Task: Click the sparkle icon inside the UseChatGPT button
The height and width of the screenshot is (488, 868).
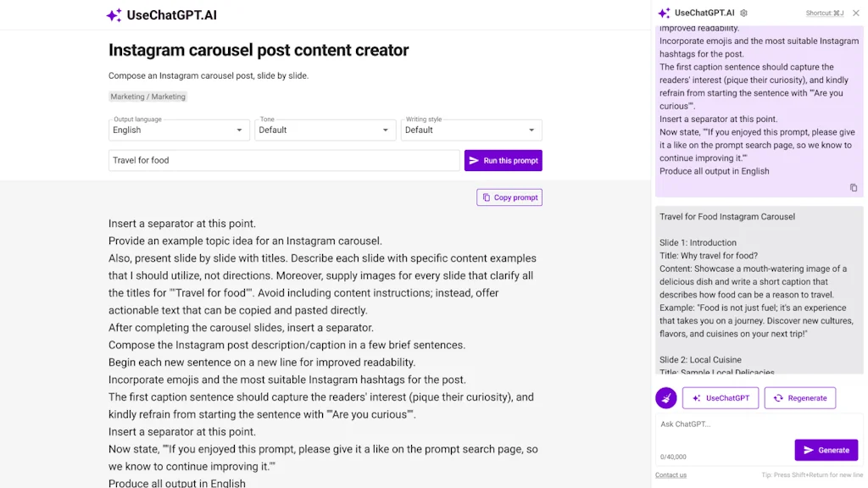Action: point(697,397)
